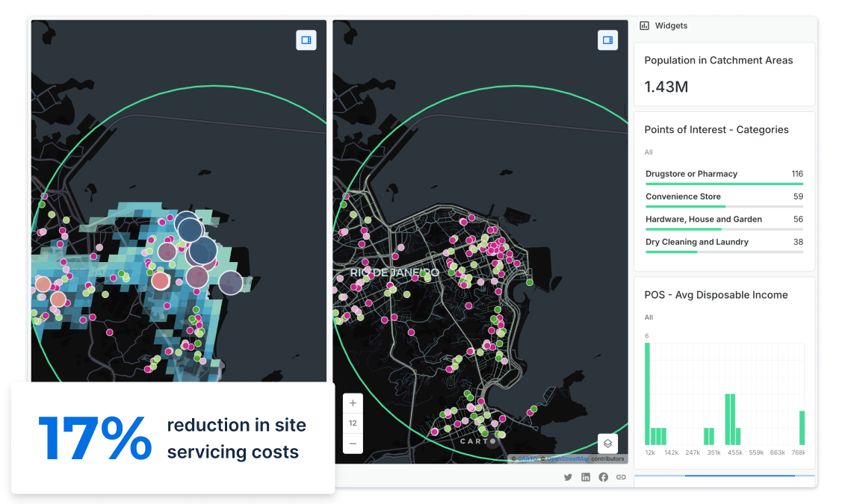Open the Widgets panel tab
This screenshot has width=845, height=504.
tap(671, 25)
